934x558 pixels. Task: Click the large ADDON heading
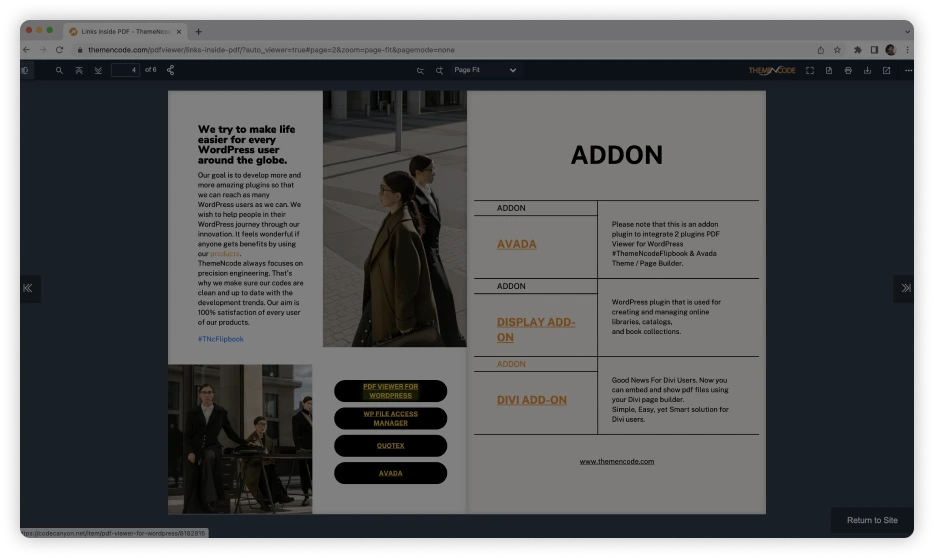click(x=617, y=155)
